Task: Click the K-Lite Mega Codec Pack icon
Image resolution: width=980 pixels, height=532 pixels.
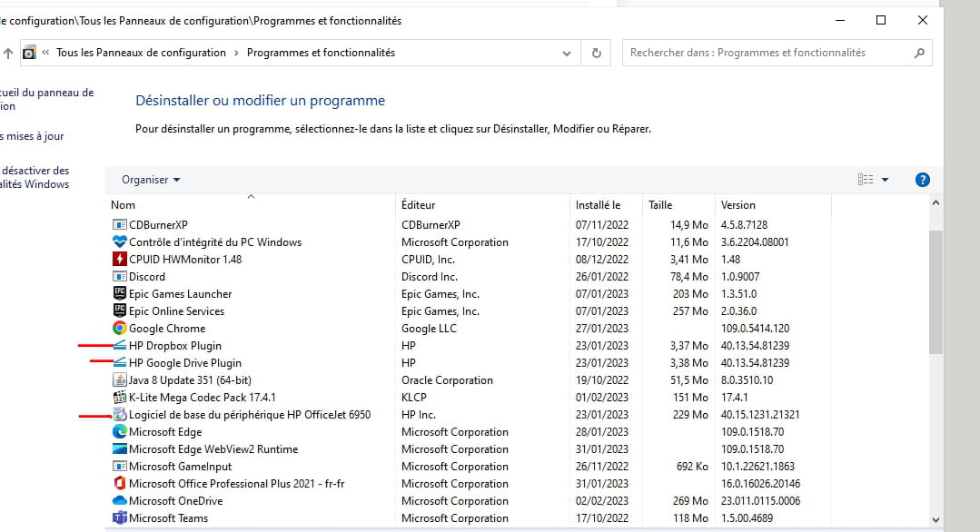Action: pyautogui.click(x=119, y=397)
